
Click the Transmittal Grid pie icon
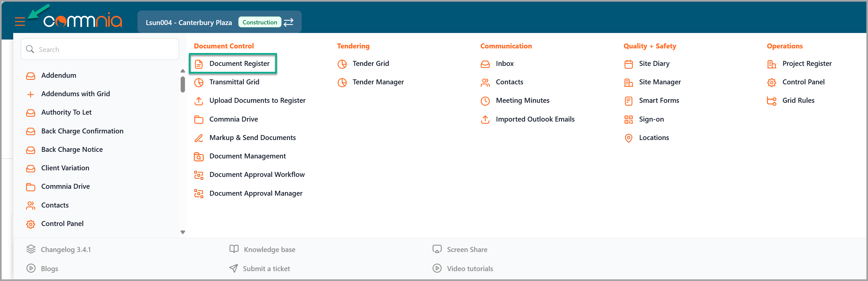tap(199, 82)
